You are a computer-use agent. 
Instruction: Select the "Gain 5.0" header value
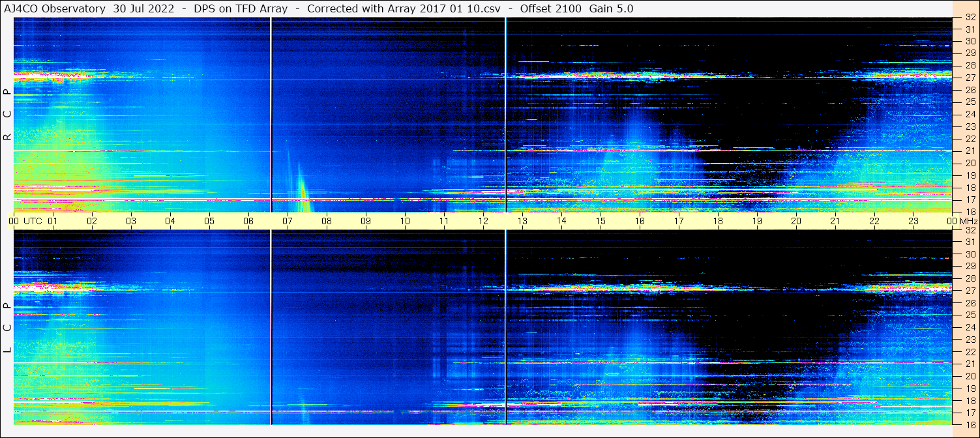pos(611,8)
